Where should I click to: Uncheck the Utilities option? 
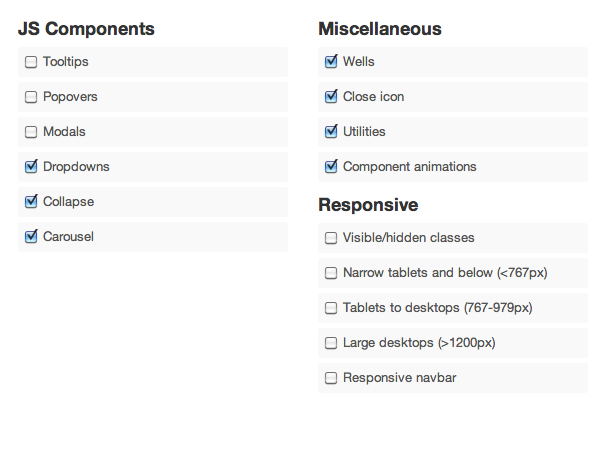click(x=331, y=132)
